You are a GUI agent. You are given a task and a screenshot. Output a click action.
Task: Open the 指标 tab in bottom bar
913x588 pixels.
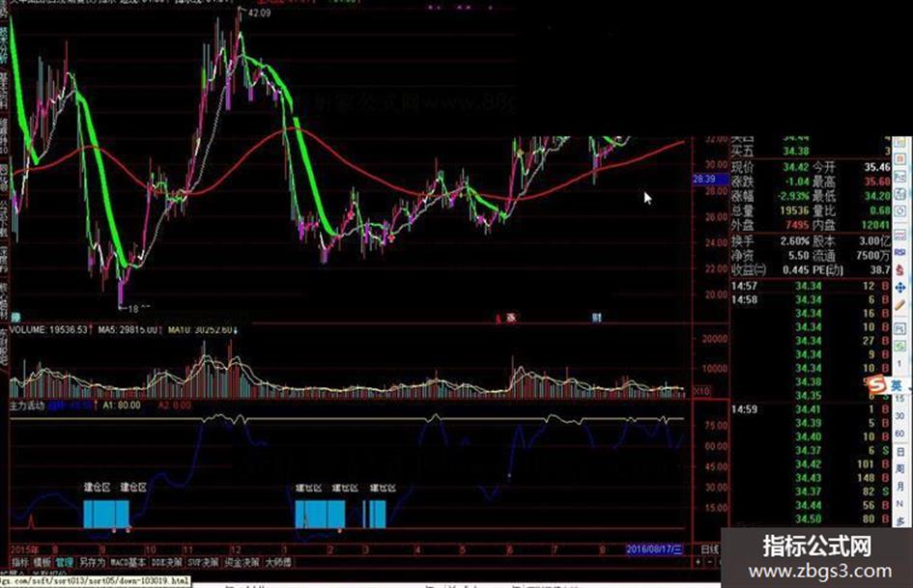[x=20, y=562]
